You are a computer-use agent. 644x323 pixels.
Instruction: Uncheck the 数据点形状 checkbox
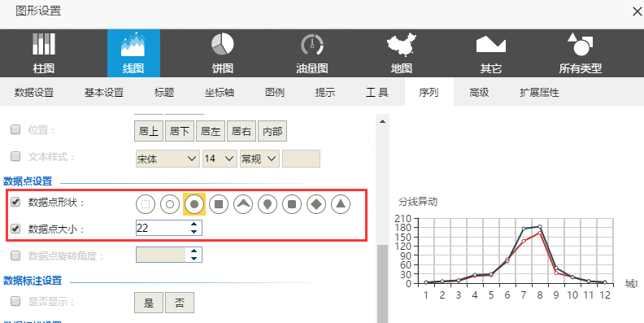click(x=15, y=203)
